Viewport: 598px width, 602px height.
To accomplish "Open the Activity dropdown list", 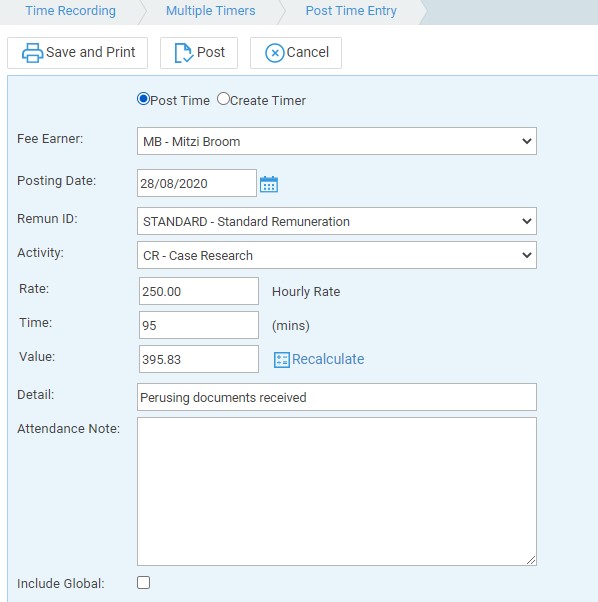I will (337, 255).
